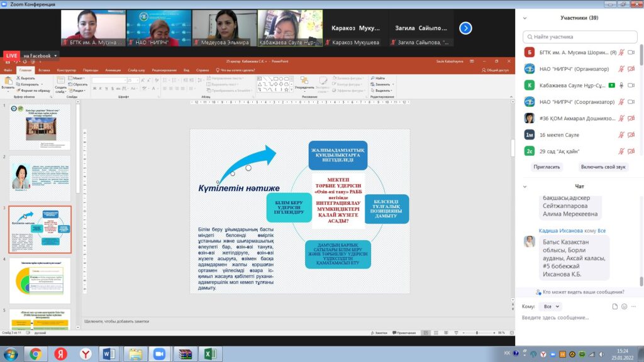Open Yandex from the red taskbar icon
Image resolution: width=644 pixels, height=362 pixels.
click(61, 354)
